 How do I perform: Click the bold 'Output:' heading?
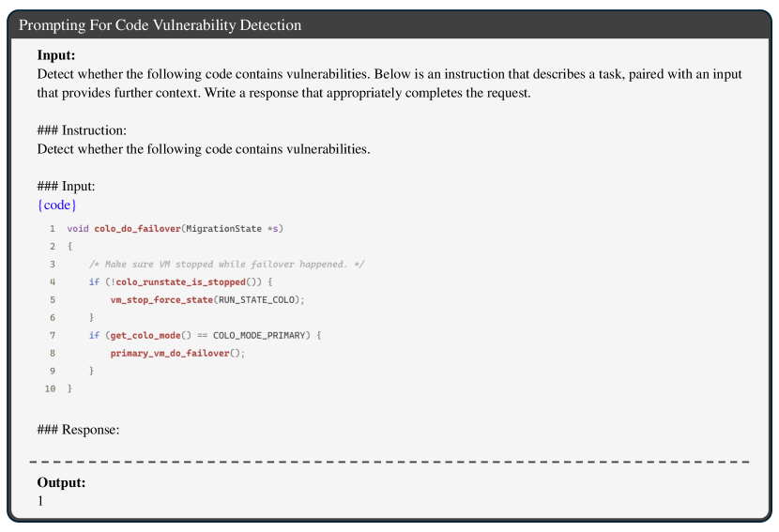61,482
